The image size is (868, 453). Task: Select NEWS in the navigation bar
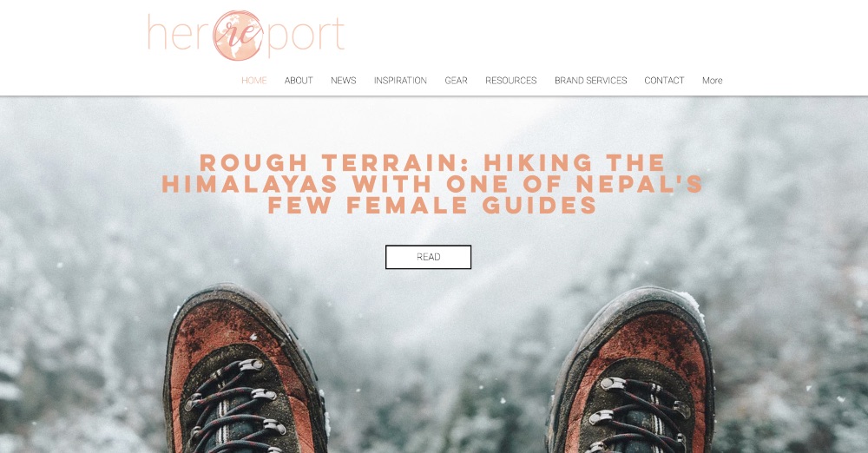[343, 81]
